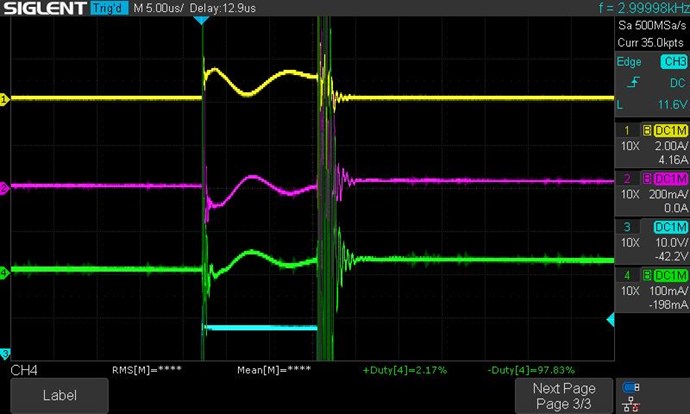Open channel 1 info box
Image resolution: width=690 pixels, height=414 pixels.
pyautogui.click(x=652, y=145)
